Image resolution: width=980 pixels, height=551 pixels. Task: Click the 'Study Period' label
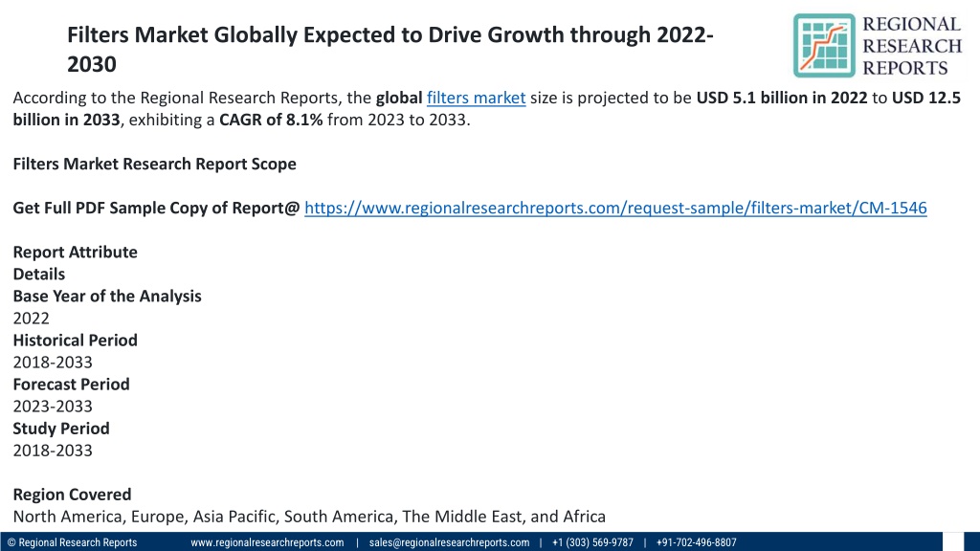[61, 429]
